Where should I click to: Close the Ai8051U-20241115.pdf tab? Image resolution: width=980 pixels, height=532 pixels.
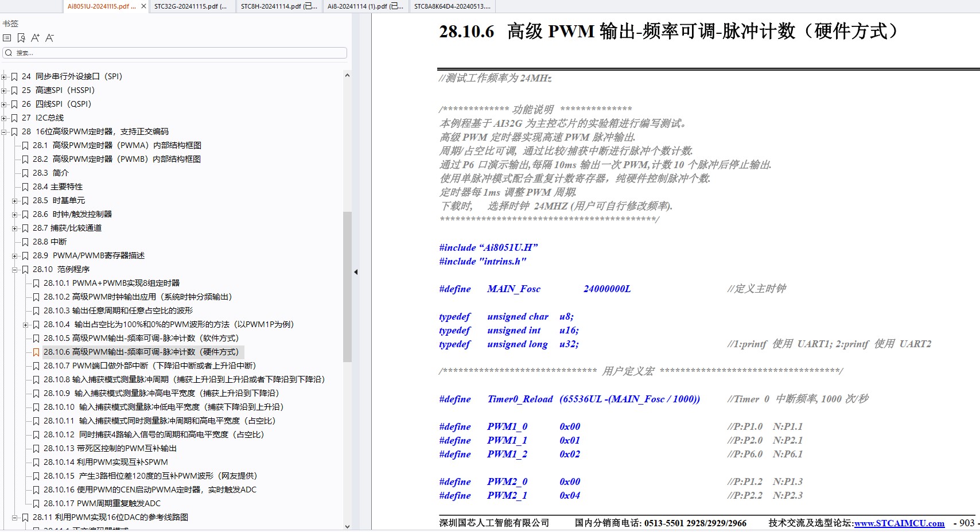[143, 6]
